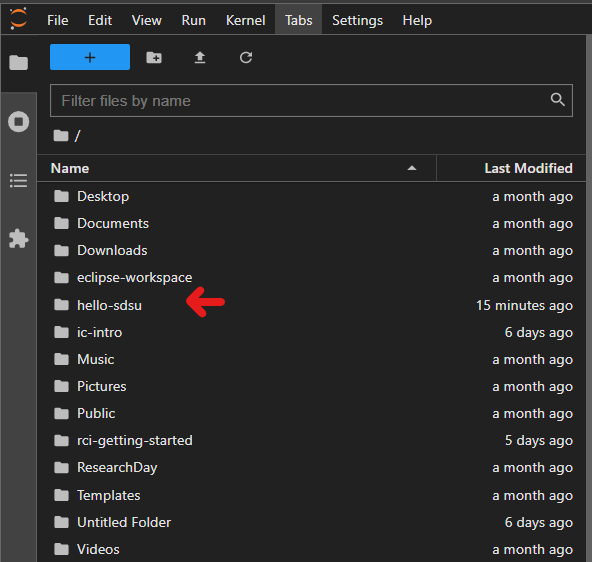Click '15 minutes ago' on hello-sdsu row
The width and height of the screenshot is (592, 562).
tap(524, 305)
